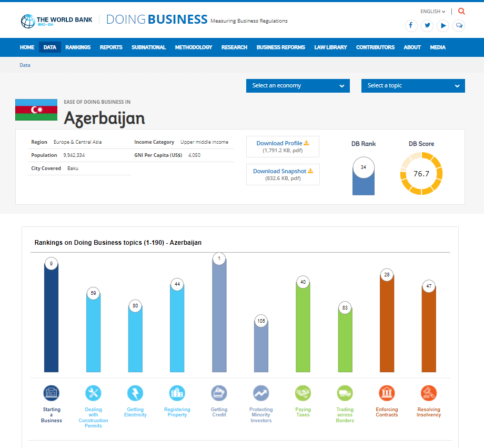Go to the HOME menu item
The width and height of the screenshot is (484, 448).
[27, 47]
